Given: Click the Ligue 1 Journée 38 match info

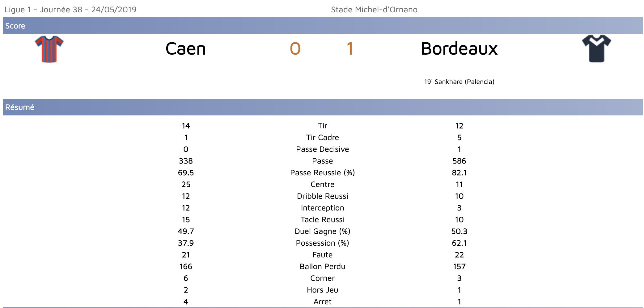Looking at the screenshot, I should pyautogui.click(x=70, y=10).
